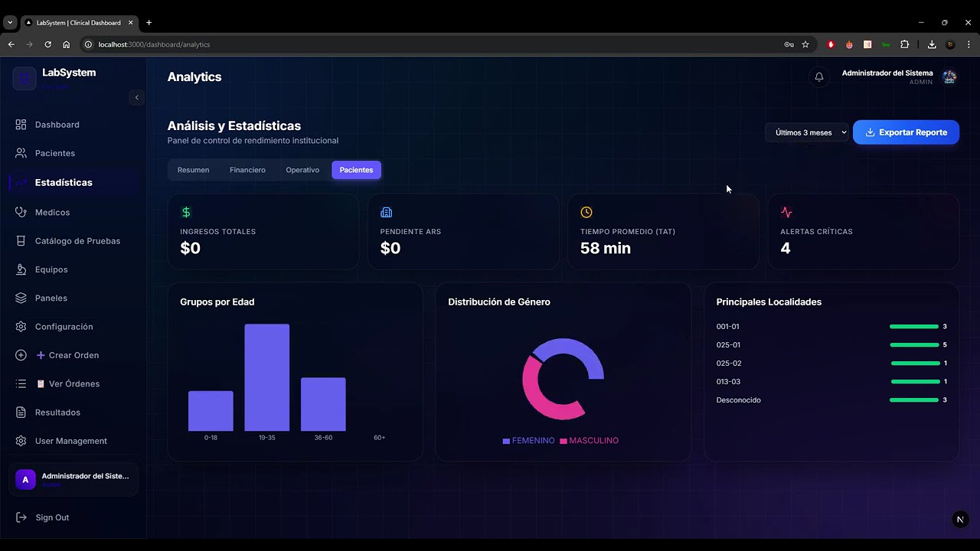The height and width of the screenshot is (551, 980).
Task: Switch to the Financiero tab
Action: pyautogui.click(x=247, y=170)
